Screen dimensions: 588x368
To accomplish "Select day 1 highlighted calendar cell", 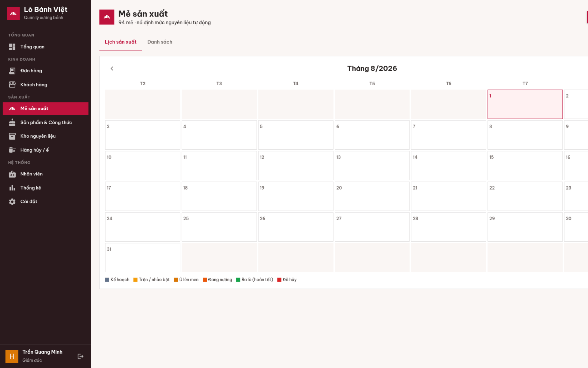I will click(525, 104).
